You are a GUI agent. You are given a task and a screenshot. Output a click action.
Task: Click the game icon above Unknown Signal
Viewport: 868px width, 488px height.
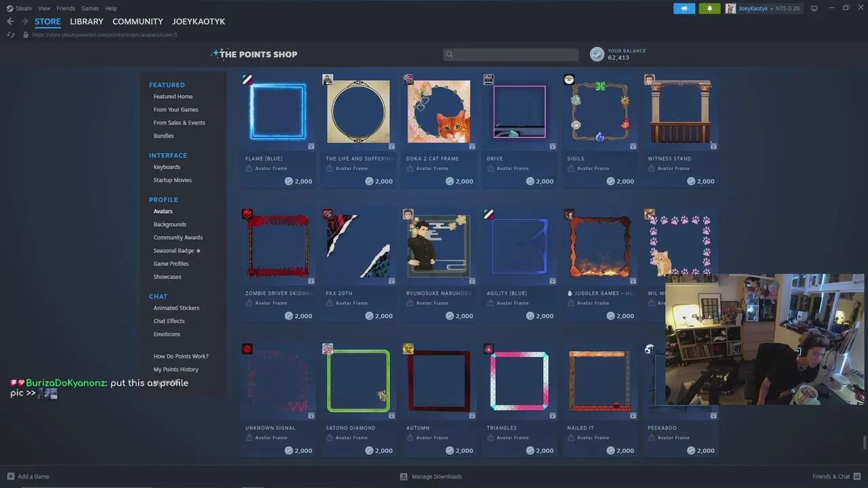[x=248, y=349]
